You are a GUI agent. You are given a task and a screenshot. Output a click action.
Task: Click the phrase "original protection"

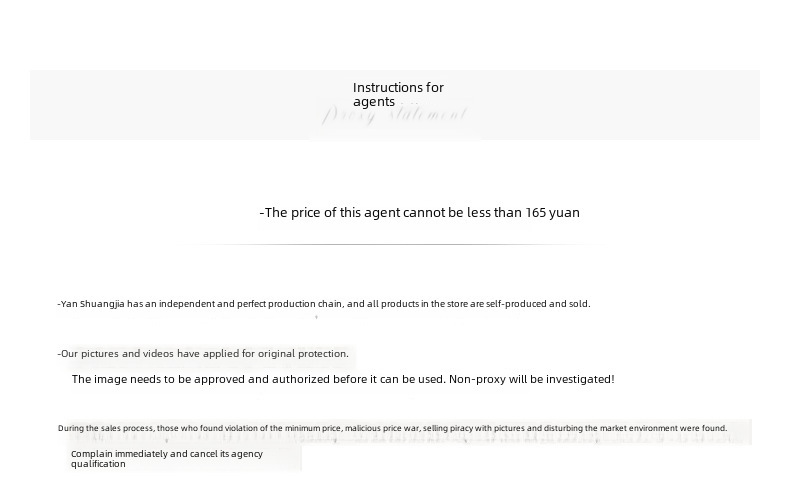[x=305, y=354]
